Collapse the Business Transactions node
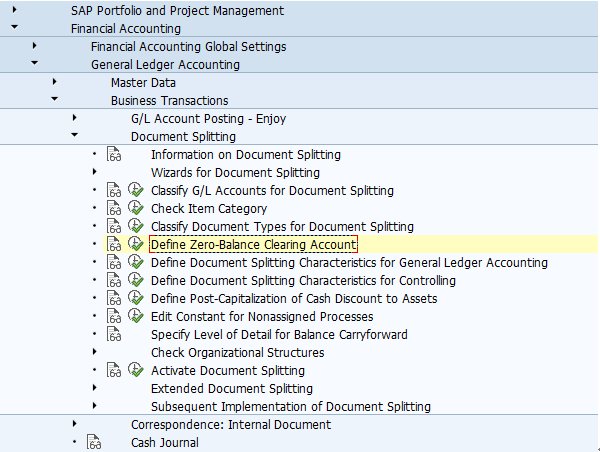 pyautogui.click(x=54, y=99)
